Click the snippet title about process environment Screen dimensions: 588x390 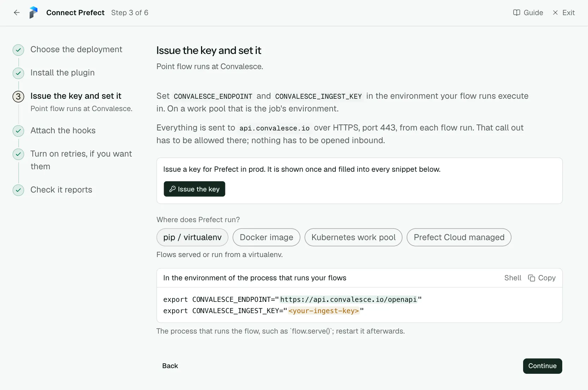tap(255, 278)
